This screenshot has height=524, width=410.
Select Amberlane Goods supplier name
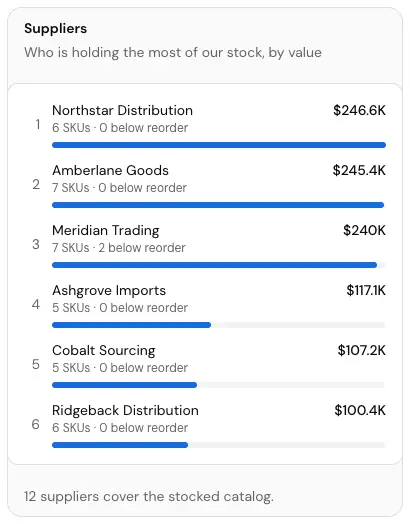(x=110, y=170)
